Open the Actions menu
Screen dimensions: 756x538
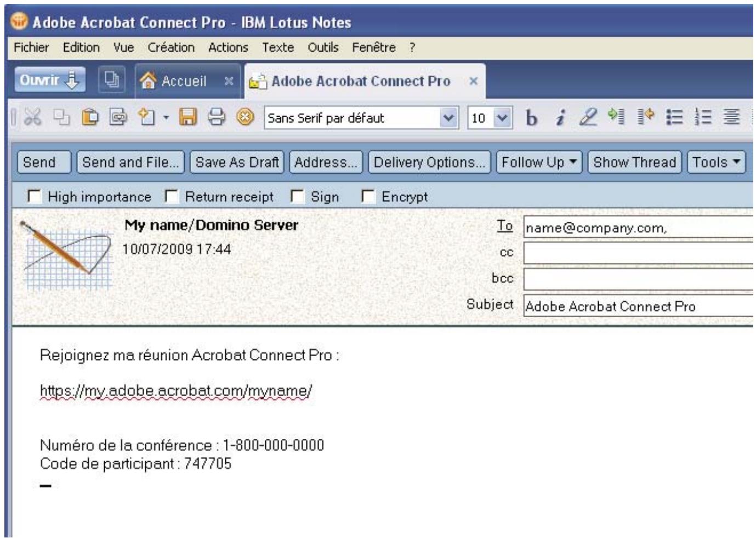pos(228,48)
